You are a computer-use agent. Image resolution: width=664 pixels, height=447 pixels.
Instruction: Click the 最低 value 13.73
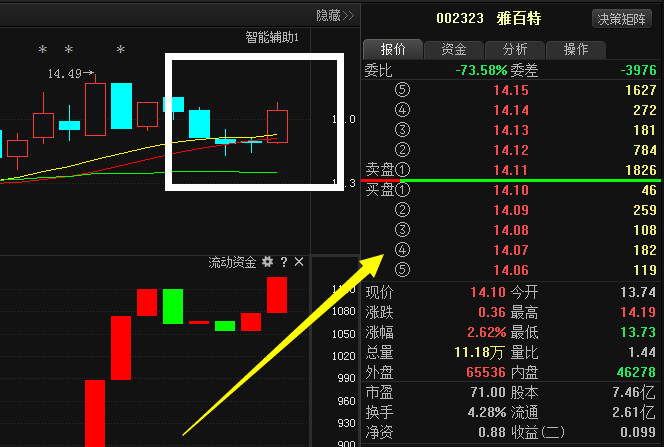(x=638, y=332)
